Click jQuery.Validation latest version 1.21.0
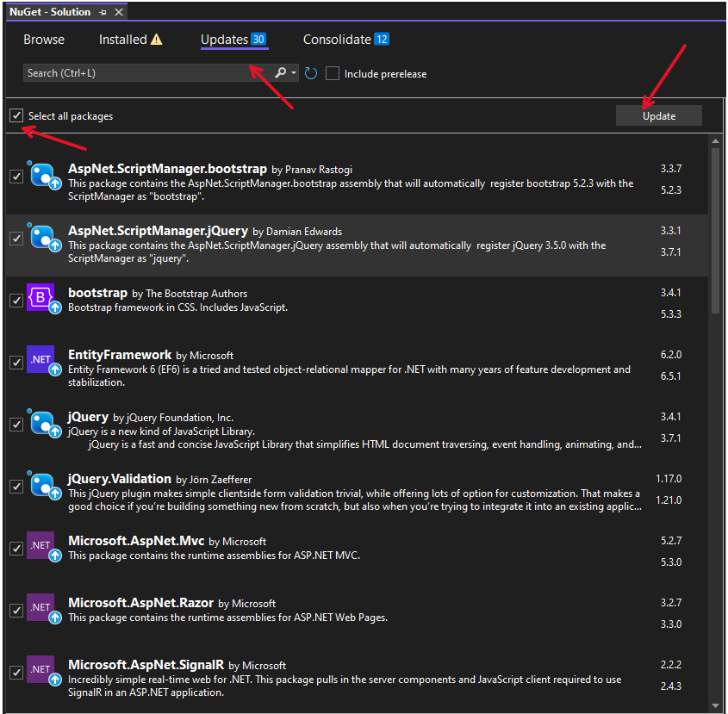The width and height of the screenshot is (728, 714). (669, 500)
